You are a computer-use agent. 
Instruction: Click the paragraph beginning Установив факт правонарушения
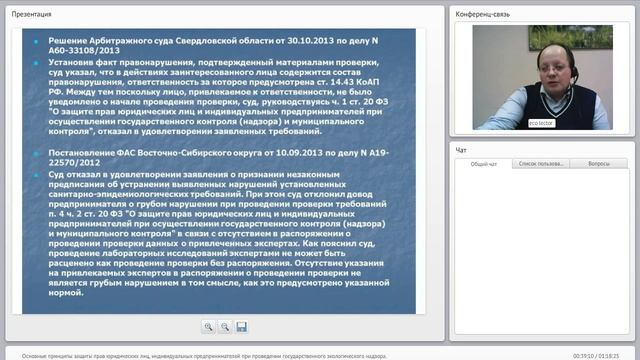[218, 97]
